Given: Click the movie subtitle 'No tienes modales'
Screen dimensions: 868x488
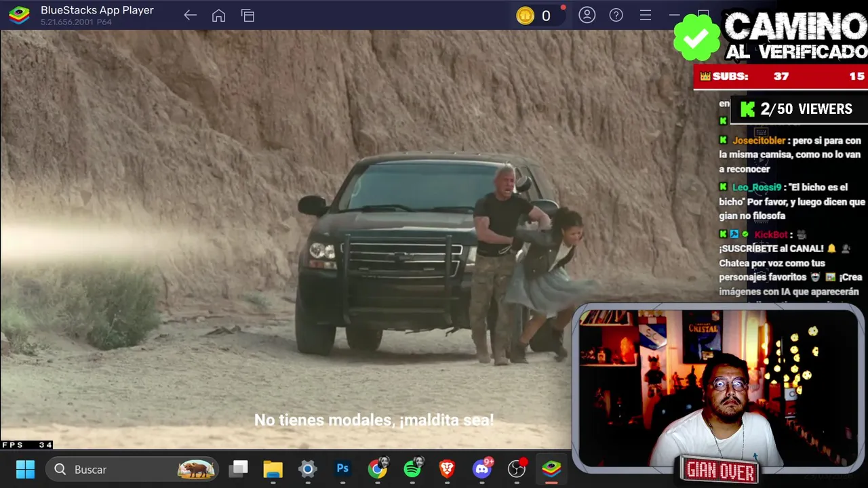Looking at the screenshot, I should pos(374,420).
